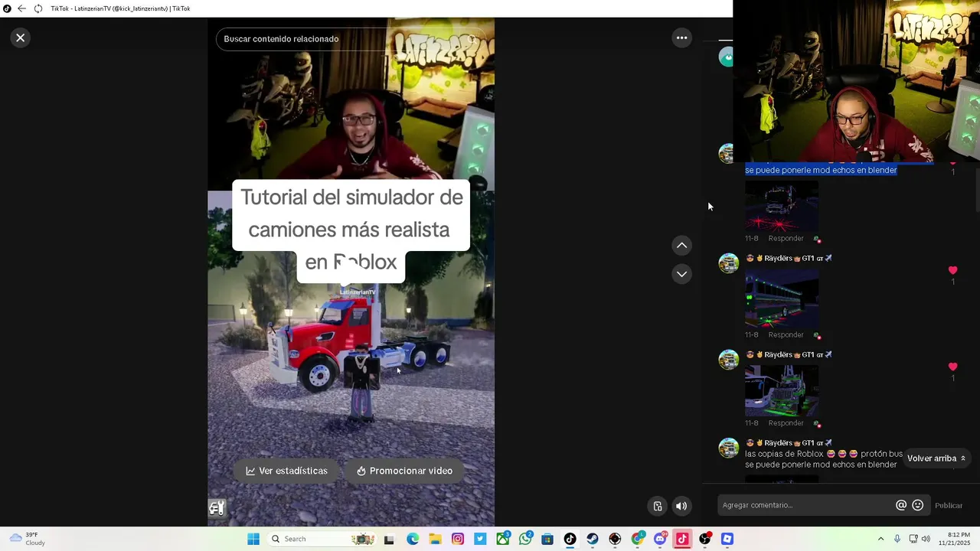Screen dimensions: 980x551
Task: Open File Explorer from taskbar
Action: (x=435, y=540)
